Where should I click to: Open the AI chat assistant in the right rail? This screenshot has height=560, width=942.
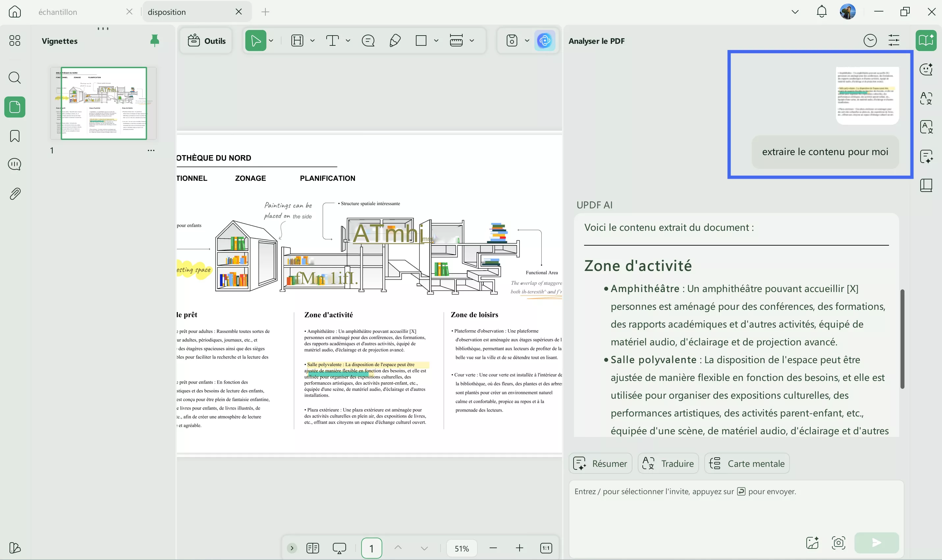click(927, 69)
